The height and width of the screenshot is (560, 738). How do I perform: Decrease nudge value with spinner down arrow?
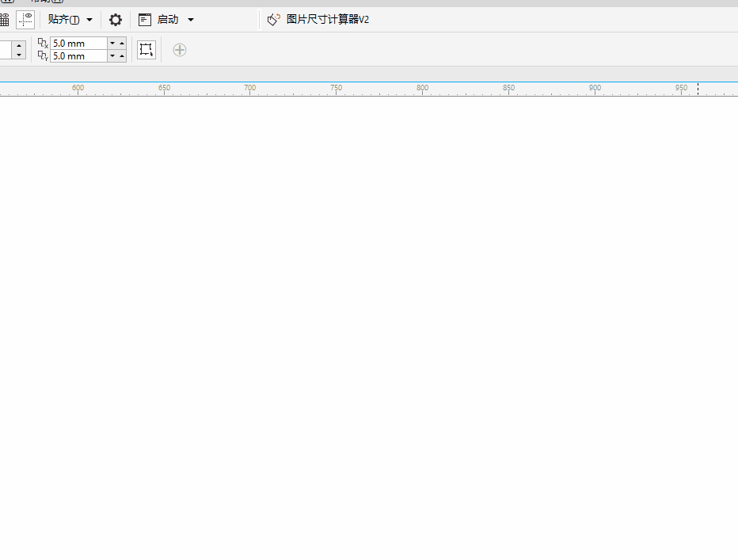19,55
